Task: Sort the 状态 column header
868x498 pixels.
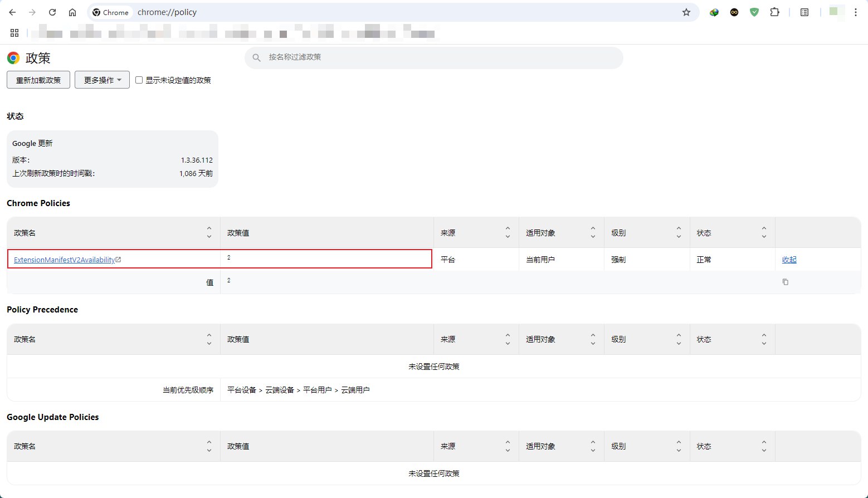Action: click(x=764, y=232)
